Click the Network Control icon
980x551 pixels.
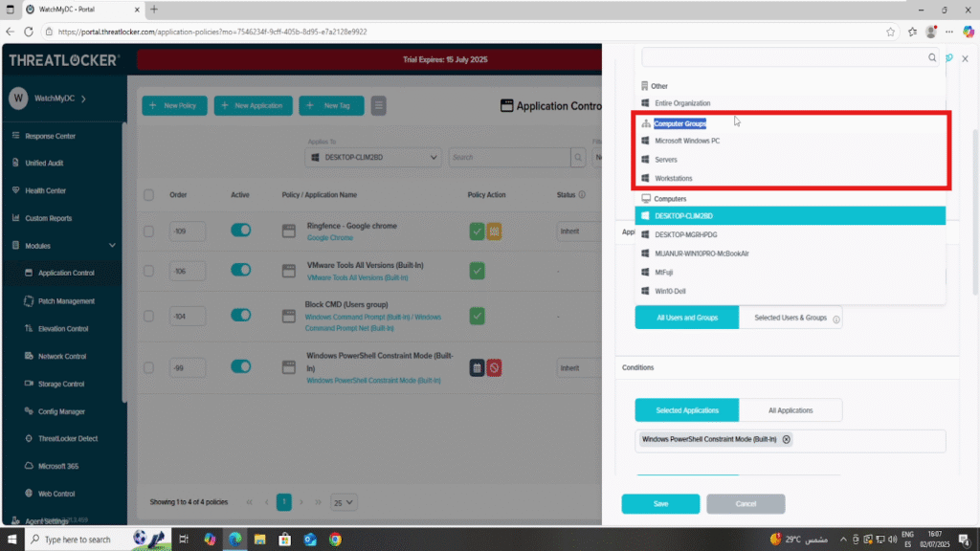click(x=29, y=356)
